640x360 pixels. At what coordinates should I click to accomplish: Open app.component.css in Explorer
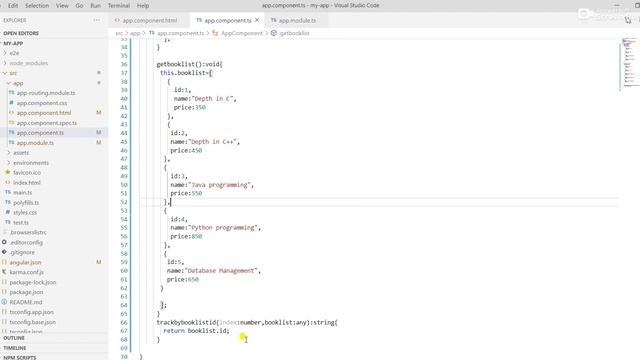42,103
